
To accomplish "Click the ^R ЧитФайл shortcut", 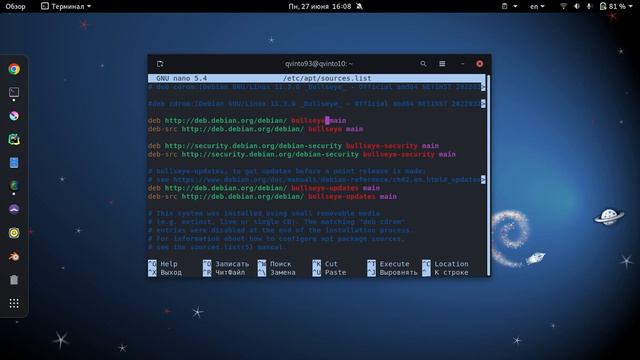I will 224,272.
